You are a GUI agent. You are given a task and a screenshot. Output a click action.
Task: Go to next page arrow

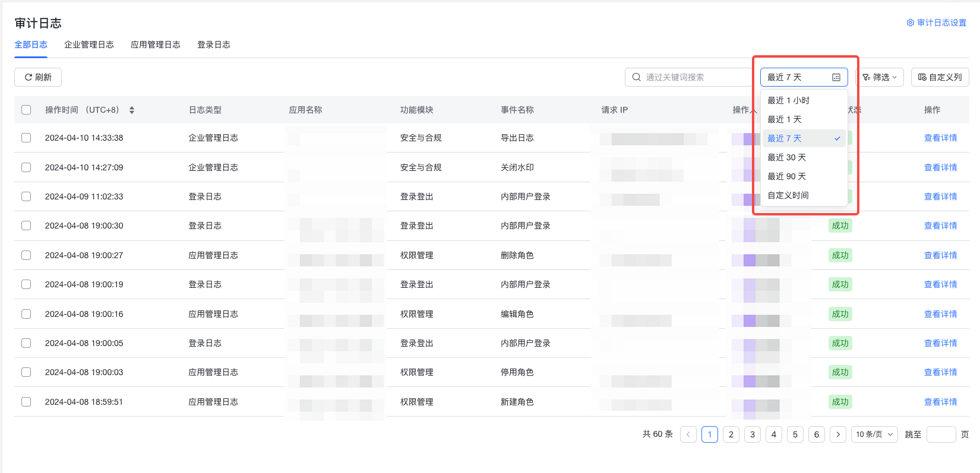[838, 434]
